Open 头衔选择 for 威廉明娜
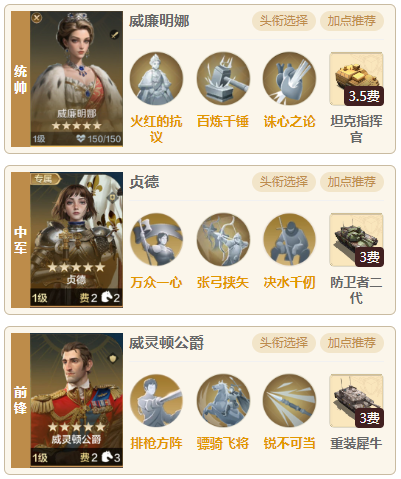Viewport: 401px width, 479px height. [284, 21]
